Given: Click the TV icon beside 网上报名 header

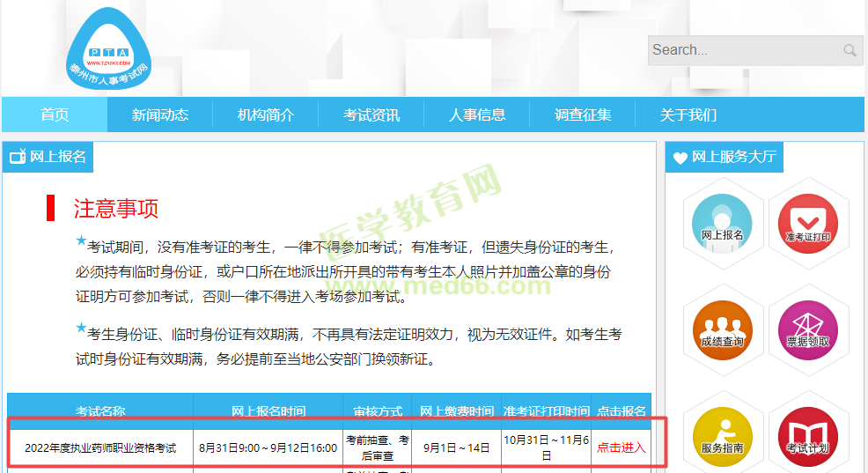Looking at the screenshot, I should 18,157.
